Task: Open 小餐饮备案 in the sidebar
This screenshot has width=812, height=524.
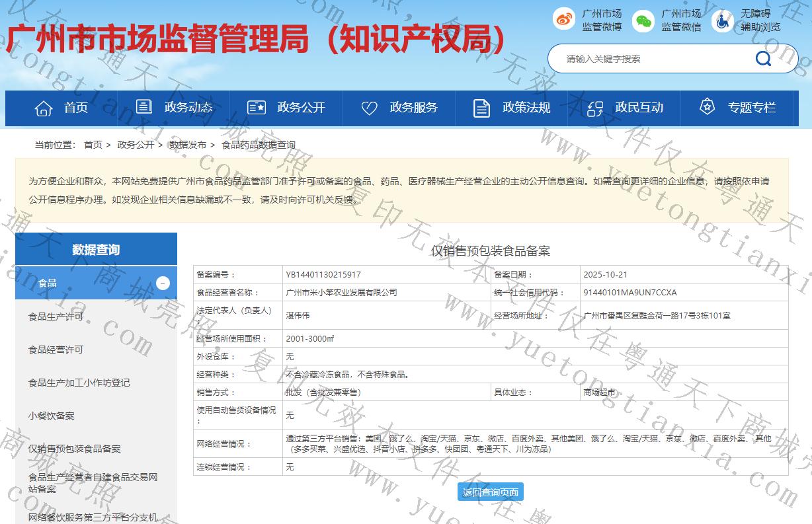Action: pos(51,416)
